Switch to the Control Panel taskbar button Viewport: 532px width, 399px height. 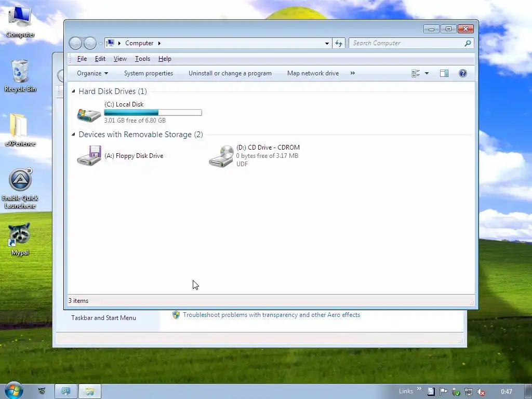[66, 392]
